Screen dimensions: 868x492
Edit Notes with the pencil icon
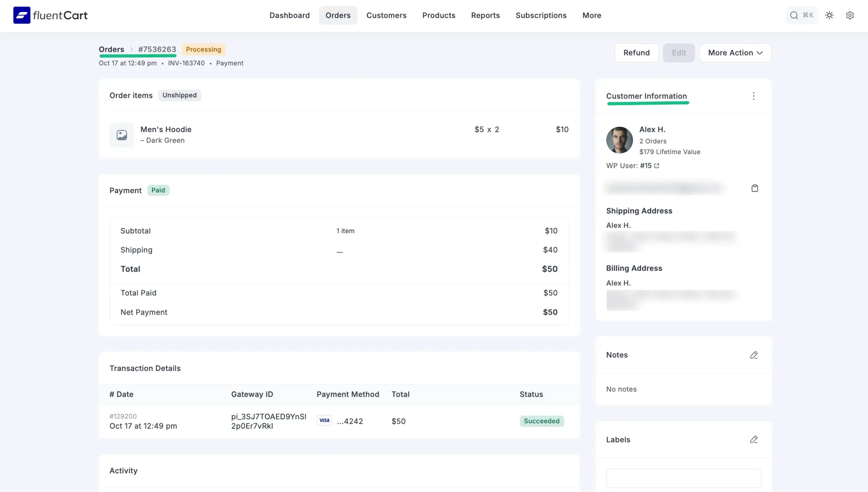[753, 355]
